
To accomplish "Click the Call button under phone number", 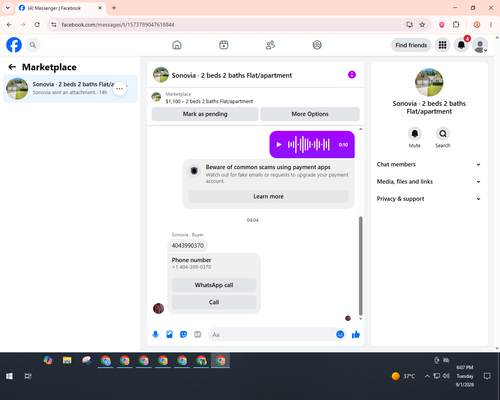I will click(214, 302).
